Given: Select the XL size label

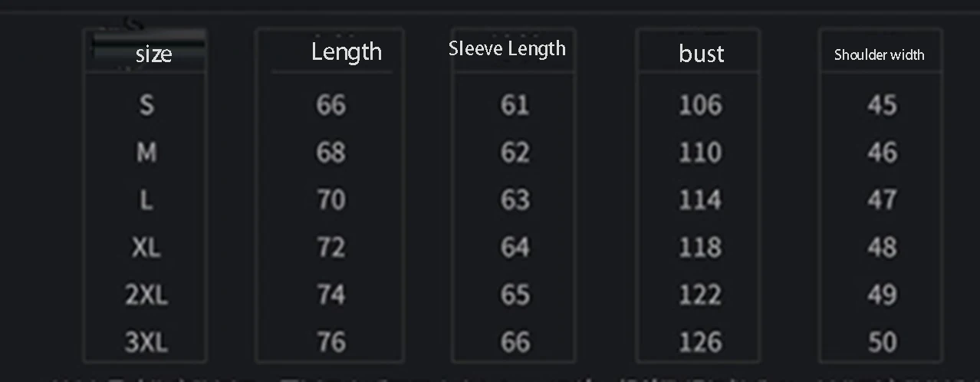Looking at the screenshot, I should tap(146, 247).
